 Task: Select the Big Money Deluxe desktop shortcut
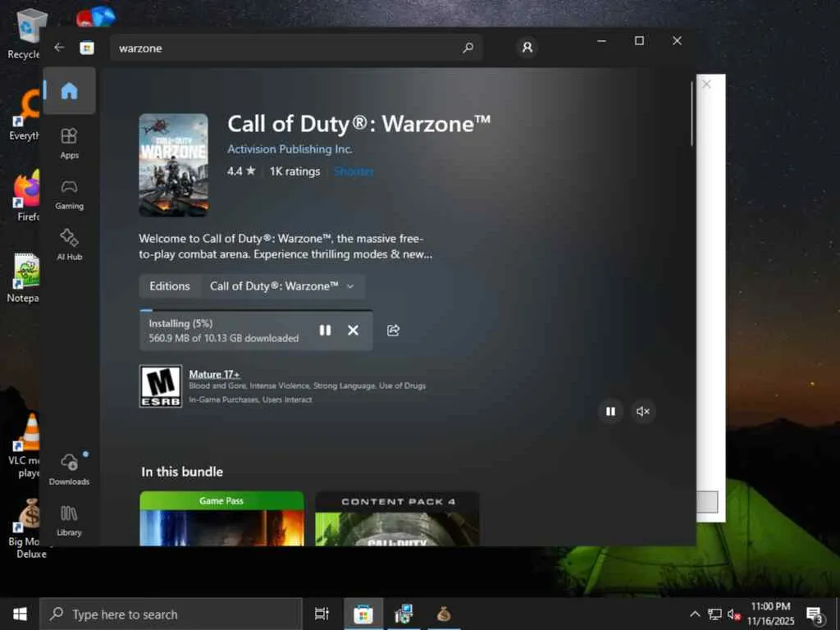pyautogui.click(x=25, y=528)
